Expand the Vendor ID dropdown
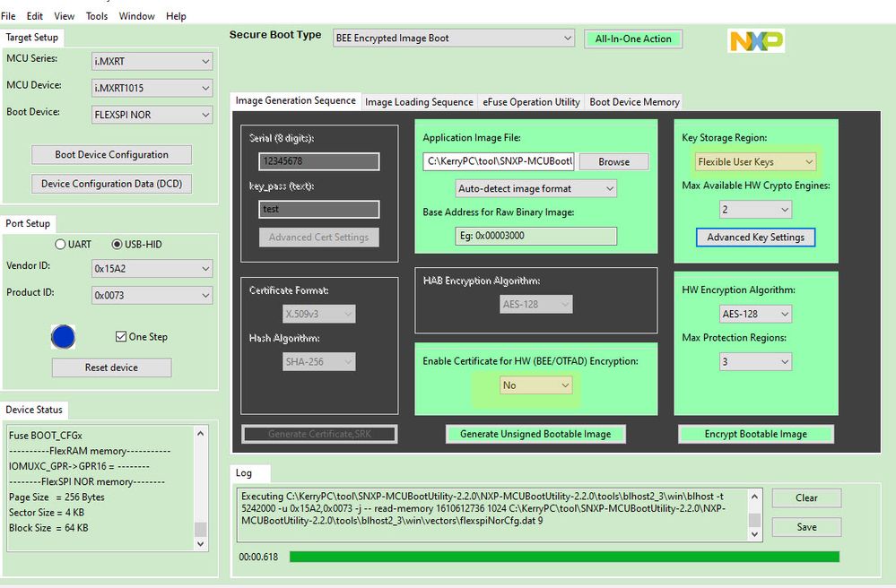The width and height of the screenshot is (896, 588). click(152, 268)
